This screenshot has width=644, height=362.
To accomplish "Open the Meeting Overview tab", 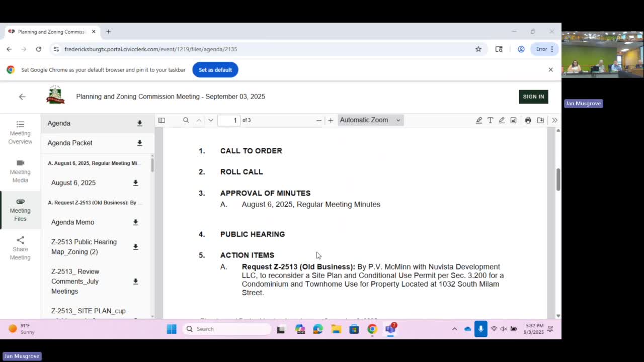I will point(20,132).
